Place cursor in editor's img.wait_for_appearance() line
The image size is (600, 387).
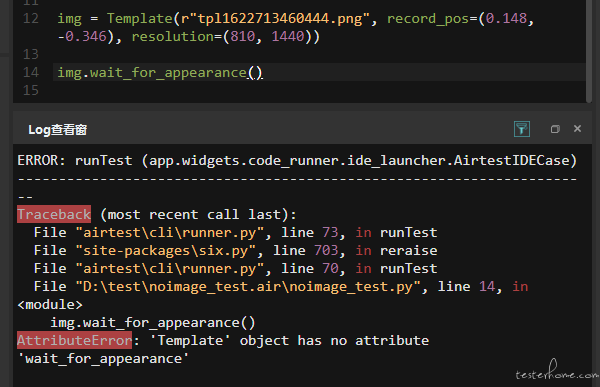319,72
